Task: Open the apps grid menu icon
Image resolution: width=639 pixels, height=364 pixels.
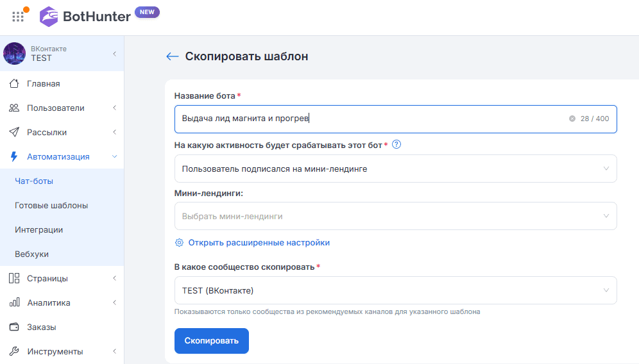Action: click(x=17, y=17)
